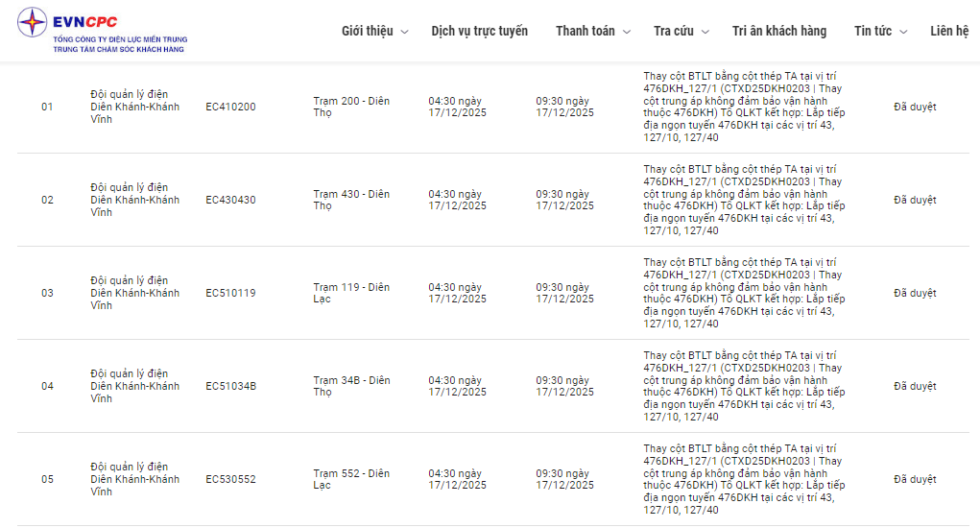Image resolution: width=980 pixels, height=528 pixels.
Task: Click the Tin tức menu label
Action: pos(872,31)
